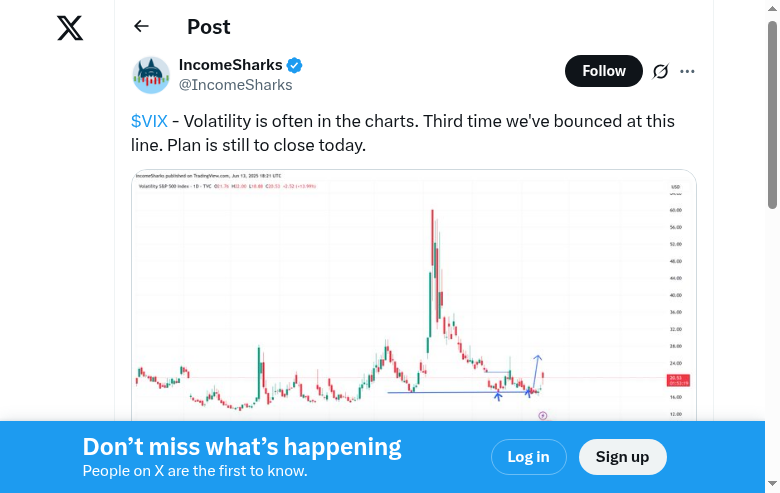Click the X logo
Image resolution: width=780 pixels, height=493 pixels.
tap(70, 28)
